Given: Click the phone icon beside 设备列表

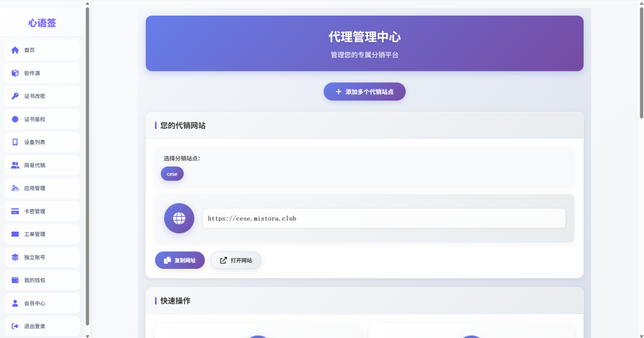Looking at the screenshot, I should (15, 142).
